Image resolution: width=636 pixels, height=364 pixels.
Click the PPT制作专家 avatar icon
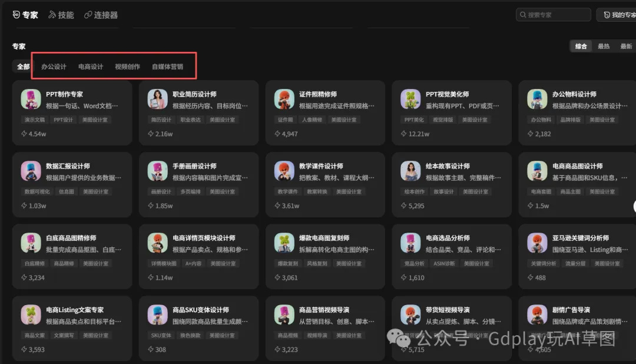click(x=31, y=100)
